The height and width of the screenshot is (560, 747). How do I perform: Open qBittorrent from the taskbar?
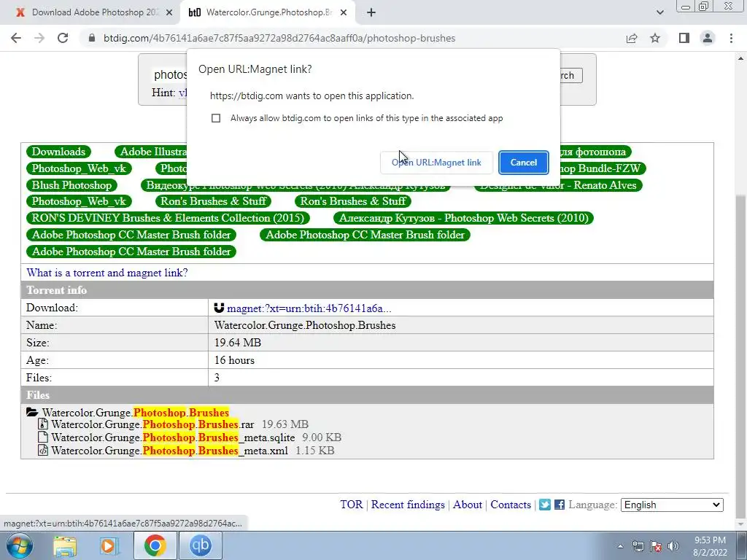pos(200,545)
